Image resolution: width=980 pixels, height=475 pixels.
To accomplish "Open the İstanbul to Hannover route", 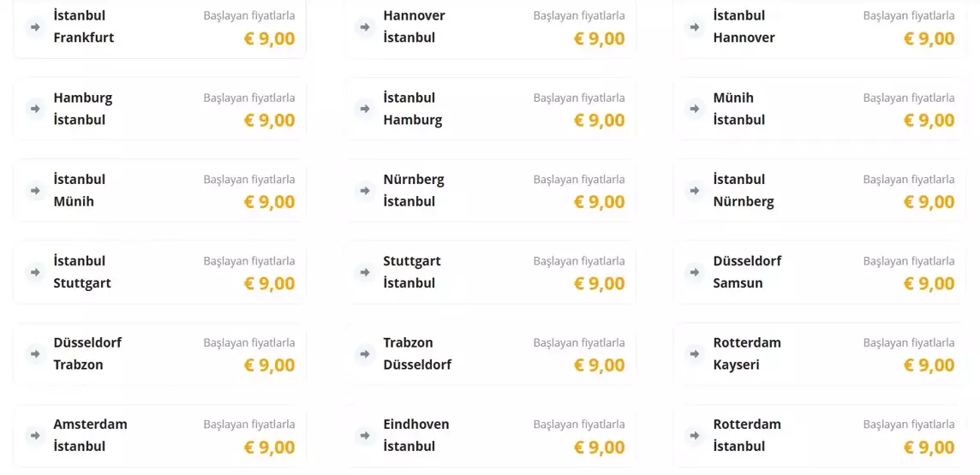I will click(819, 27).
